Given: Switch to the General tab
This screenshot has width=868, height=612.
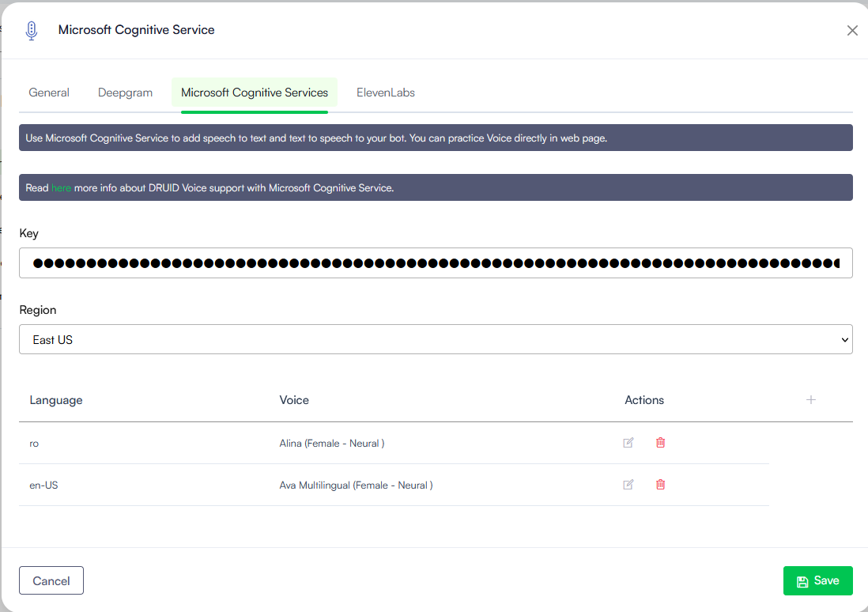Looking at the screenshot, I should click(49, 93).
